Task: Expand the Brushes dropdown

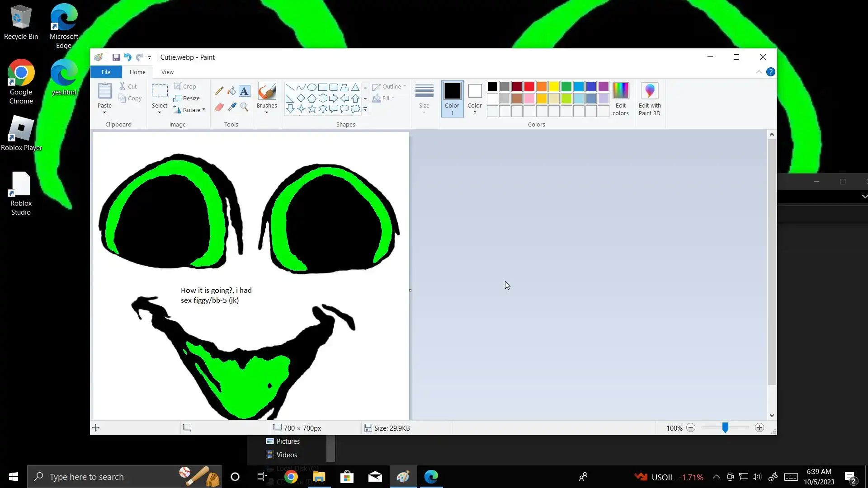Action: pyautogui.click(x=267, y=112)
